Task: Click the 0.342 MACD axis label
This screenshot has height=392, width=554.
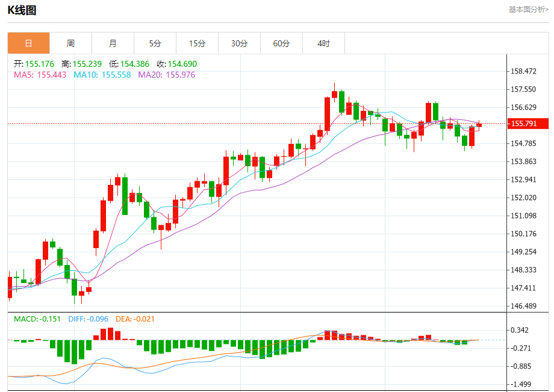Action: 519,330
